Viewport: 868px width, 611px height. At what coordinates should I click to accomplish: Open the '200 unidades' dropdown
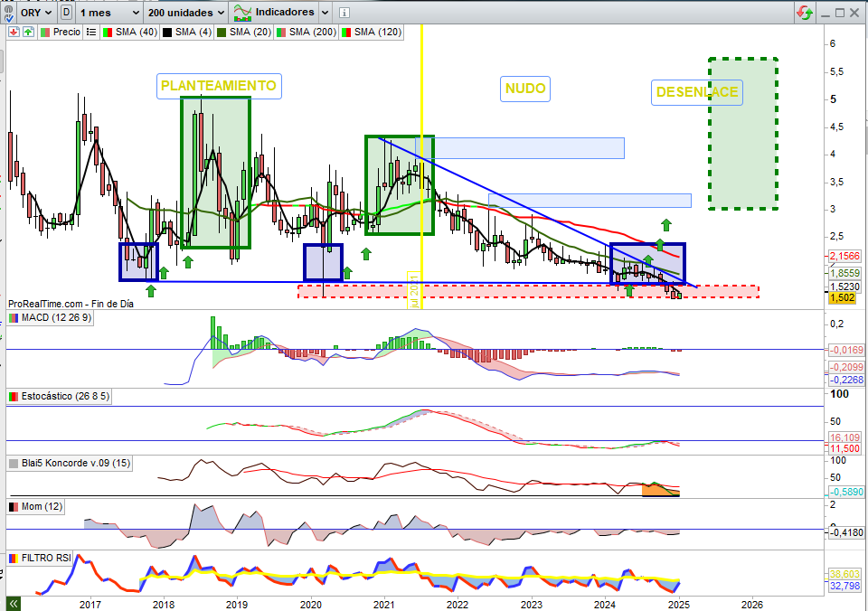tap(186, 12)
